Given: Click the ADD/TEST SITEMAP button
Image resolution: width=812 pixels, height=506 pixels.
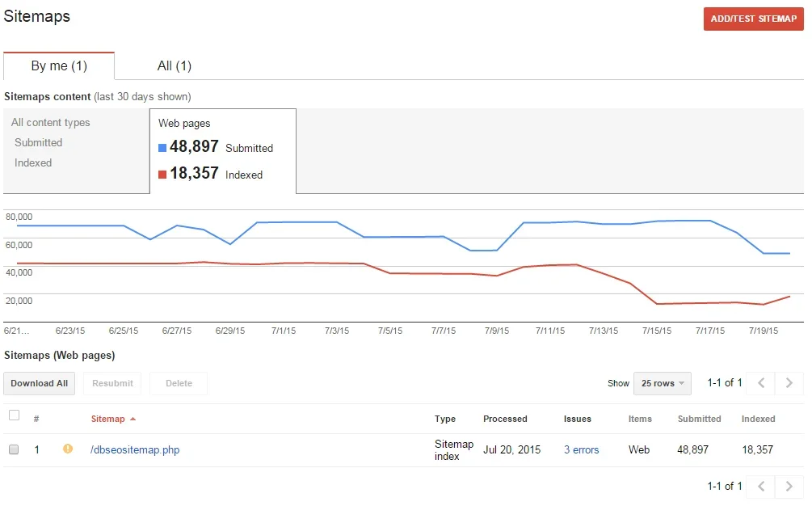Looking at the screenshot, I should tap(753, 19).
